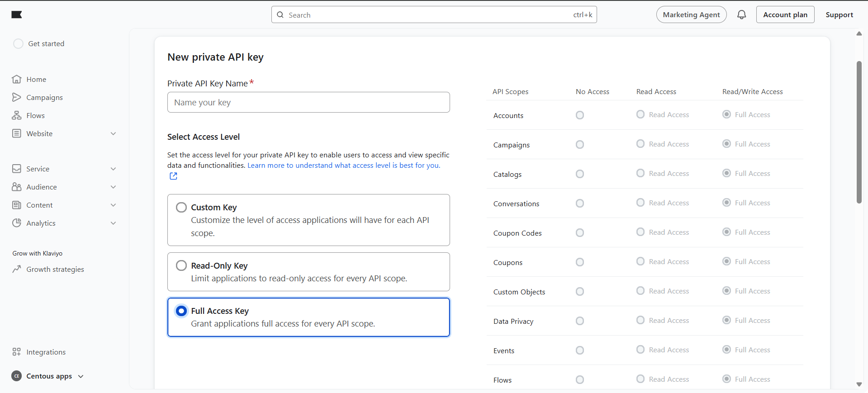Select the Custom Key radio option
The height and width of the screenshot is (393, 868).
point(181,208)
